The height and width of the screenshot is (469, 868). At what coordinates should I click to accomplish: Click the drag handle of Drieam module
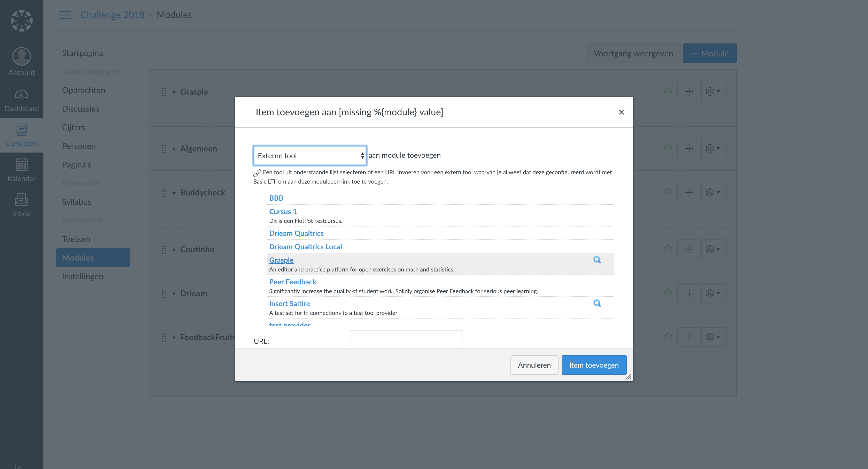164,293
